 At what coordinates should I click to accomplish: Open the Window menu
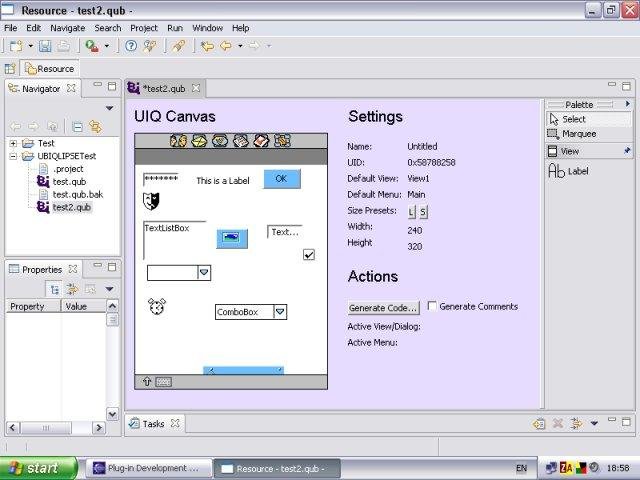pos(207,28)
